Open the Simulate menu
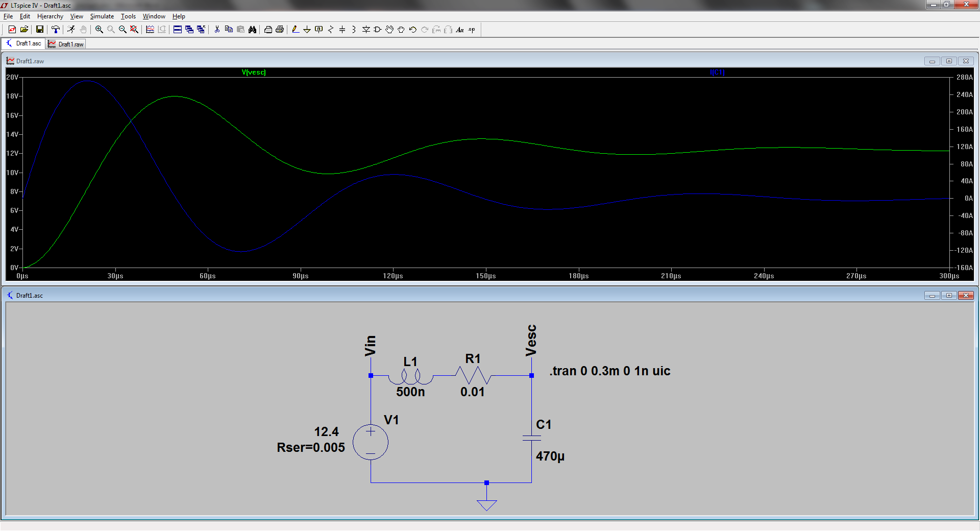980x531 pixels. click(x=102, y=16)
